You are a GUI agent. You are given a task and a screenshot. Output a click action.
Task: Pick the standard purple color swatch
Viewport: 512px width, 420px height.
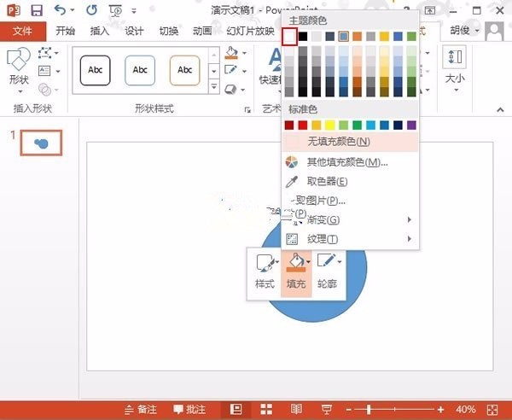coord(411,125)
